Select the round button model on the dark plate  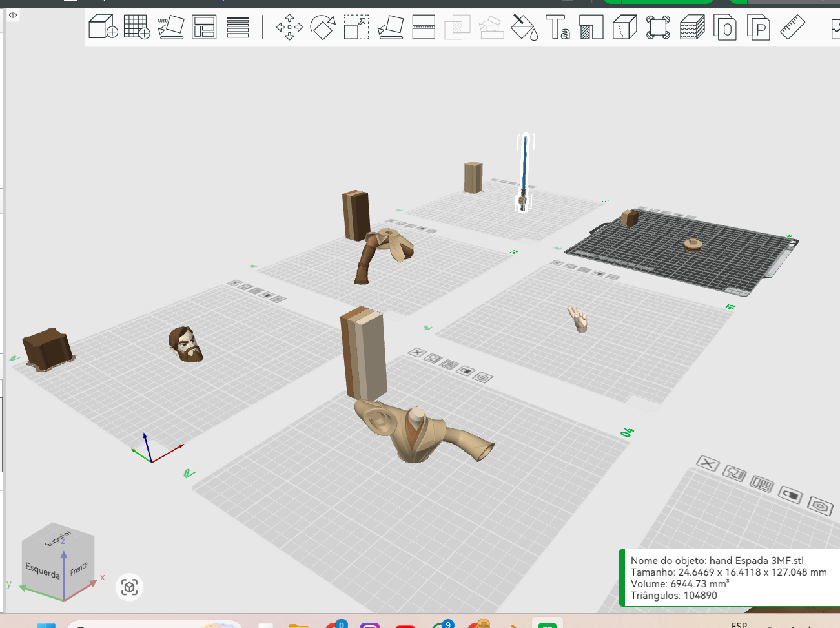693,244
